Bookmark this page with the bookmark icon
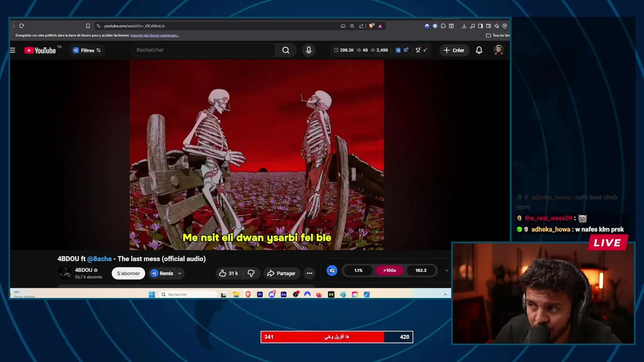This screenshot has height=362, width=644. coord(88,26)
